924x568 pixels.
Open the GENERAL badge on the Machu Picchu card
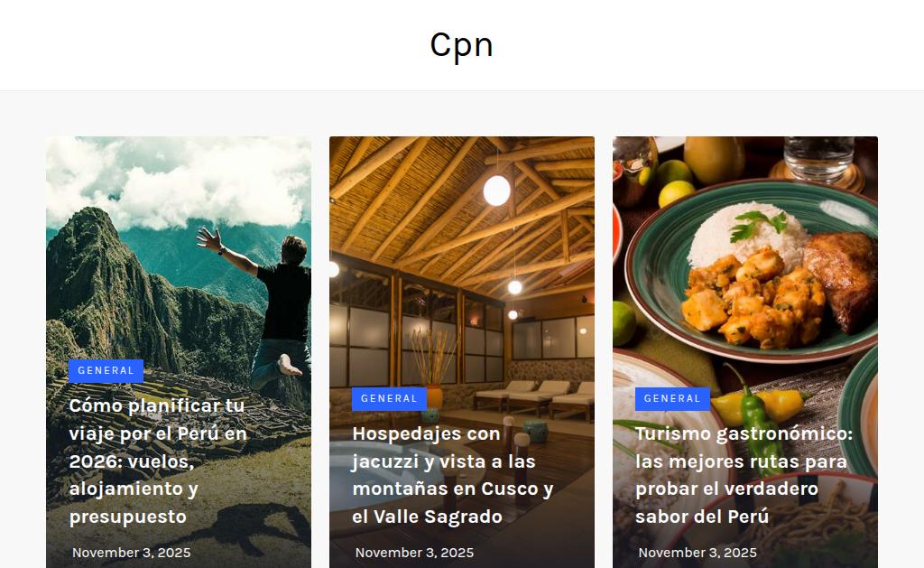[x=106, y=371]
